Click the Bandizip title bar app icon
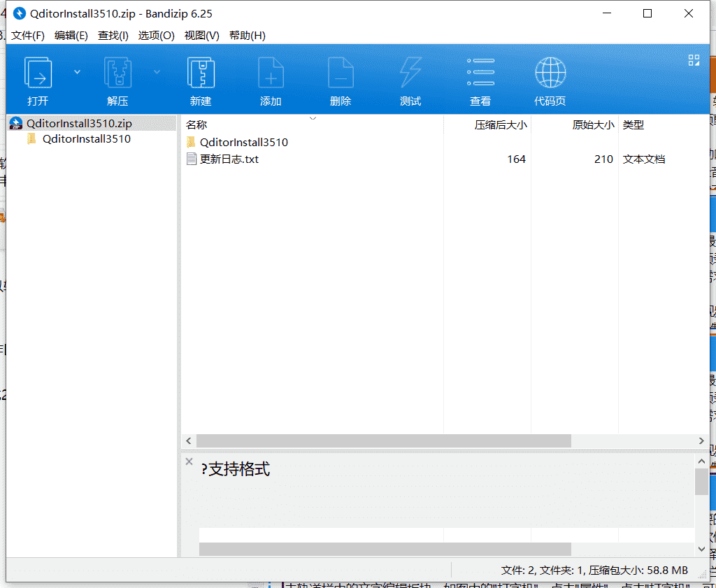Screen dimensions: 716x588 19,14
